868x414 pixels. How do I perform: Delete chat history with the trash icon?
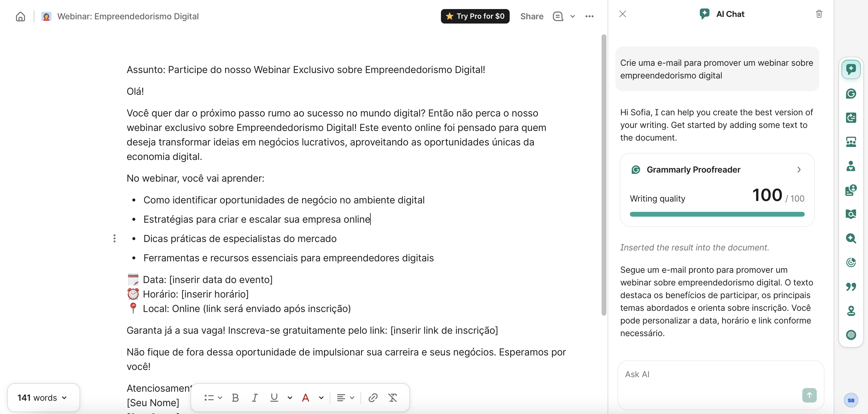point(819,14)
